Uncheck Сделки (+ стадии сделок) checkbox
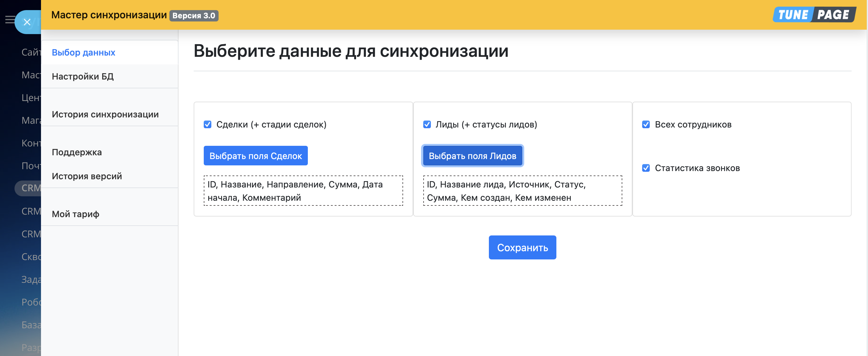The width and height of the screenshot is (868, 356). (208, 124)
